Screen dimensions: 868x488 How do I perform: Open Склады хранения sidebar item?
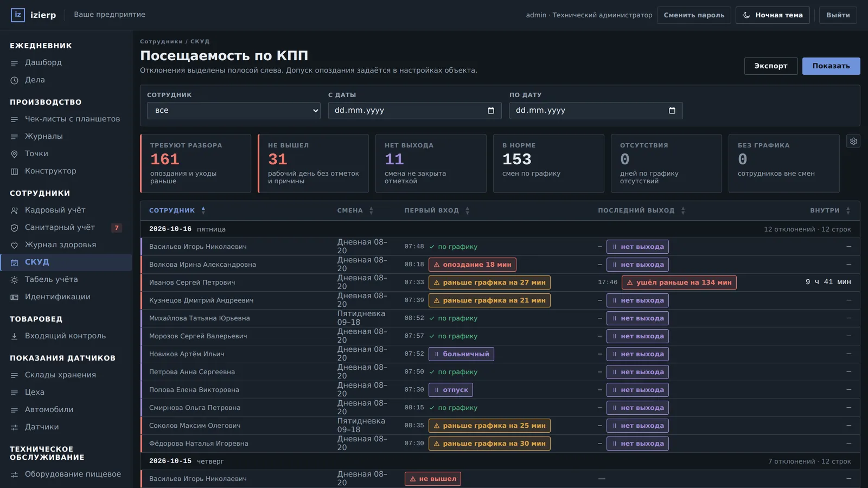[66, 375]
